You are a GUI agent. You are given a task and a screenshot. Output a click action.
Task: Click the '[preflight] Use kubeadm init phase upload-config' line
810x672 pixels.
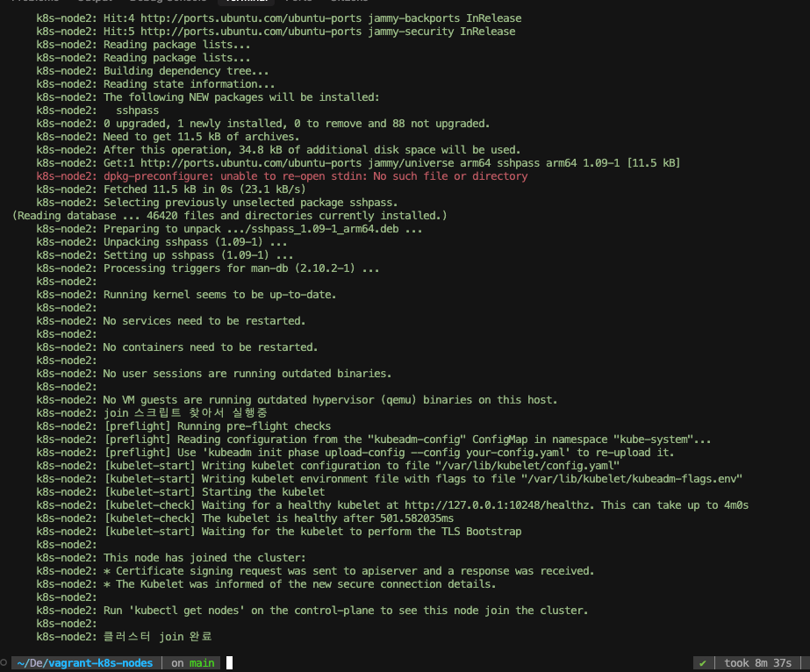[355, 453]
